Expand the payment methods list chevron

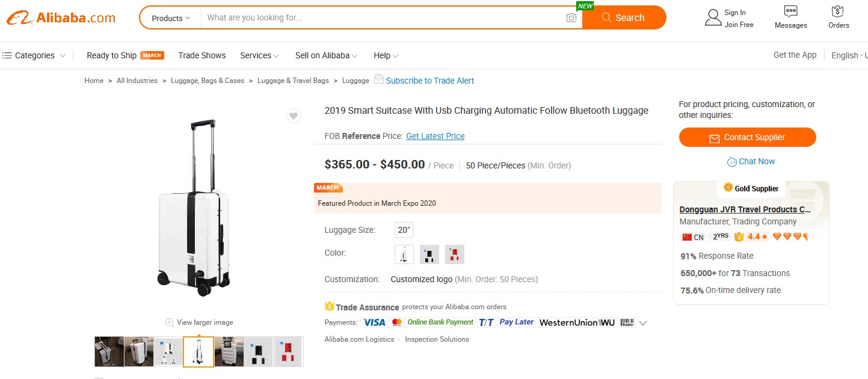point(642,323)
